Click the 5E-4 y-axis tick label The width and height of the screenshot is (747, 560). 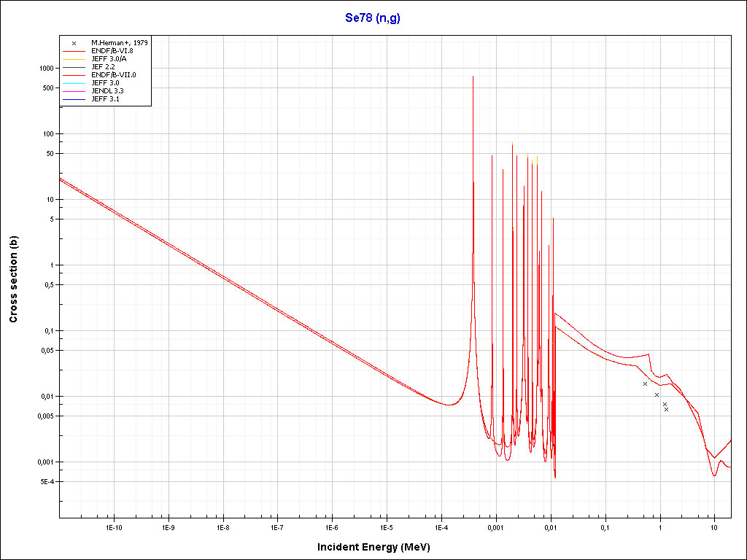pos(46,482)
